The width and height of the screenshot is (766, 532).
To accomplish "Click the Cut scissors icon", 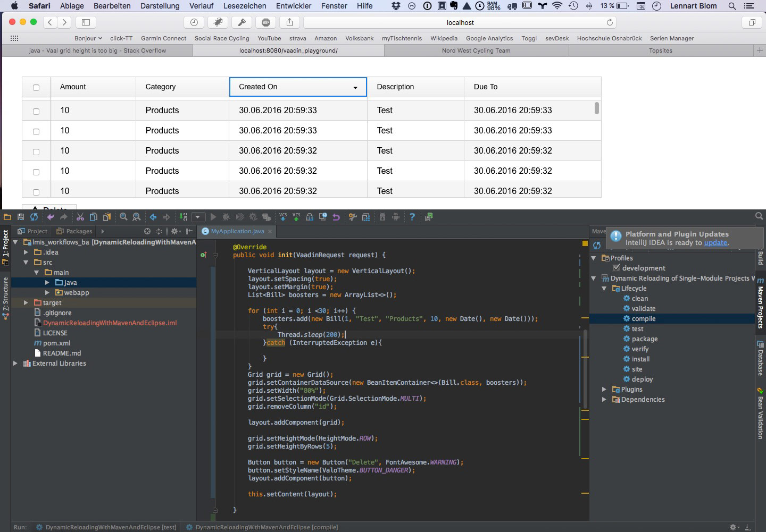I will (80, 217).
